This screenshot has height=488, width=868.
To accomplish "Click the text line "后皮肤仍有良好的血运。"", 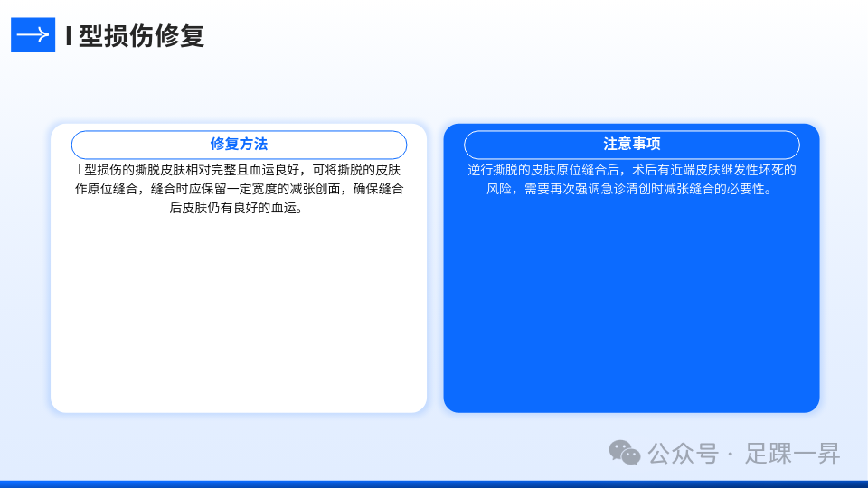I will click(x=236, y=208).
